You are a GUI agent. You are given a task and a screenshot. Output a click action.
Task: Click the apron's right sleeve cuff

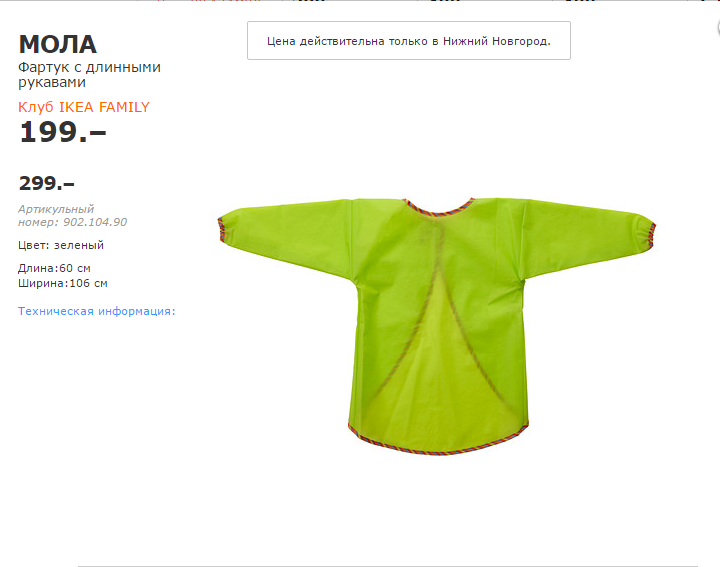coord(652,235)
